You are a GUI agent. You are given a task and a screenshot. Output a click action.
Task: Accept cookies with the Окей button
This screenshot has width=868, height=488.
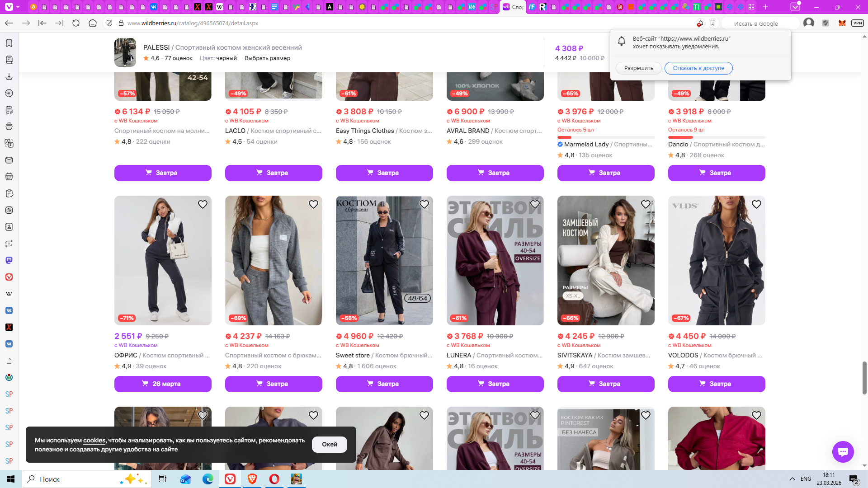(329, 444)
